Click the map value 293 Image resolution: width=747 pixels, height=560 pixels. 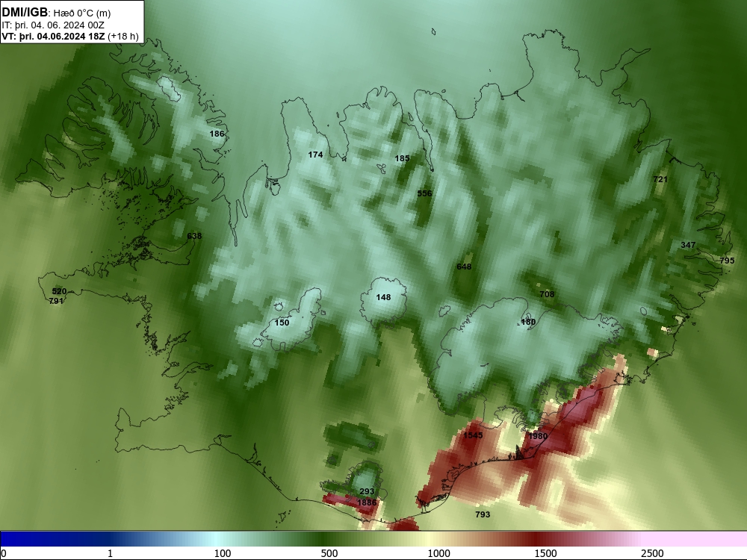[x=367, y=492]
